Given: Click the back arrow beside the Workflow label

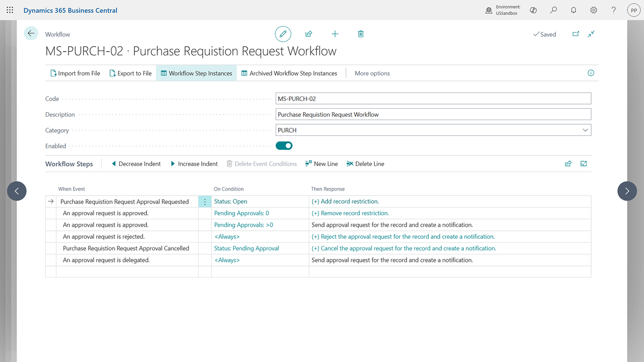Looking at the screenshot, I should (31, 33).
